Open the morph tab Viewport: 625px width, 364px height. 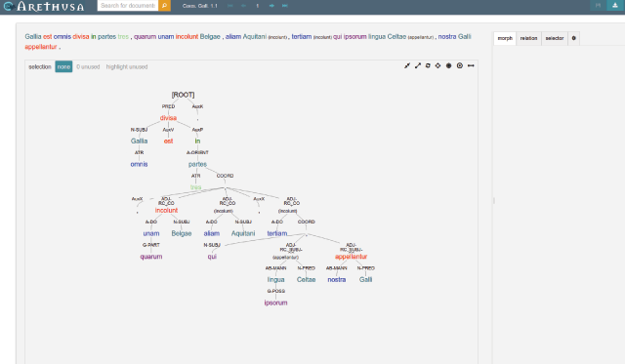[x=505, y=38]
